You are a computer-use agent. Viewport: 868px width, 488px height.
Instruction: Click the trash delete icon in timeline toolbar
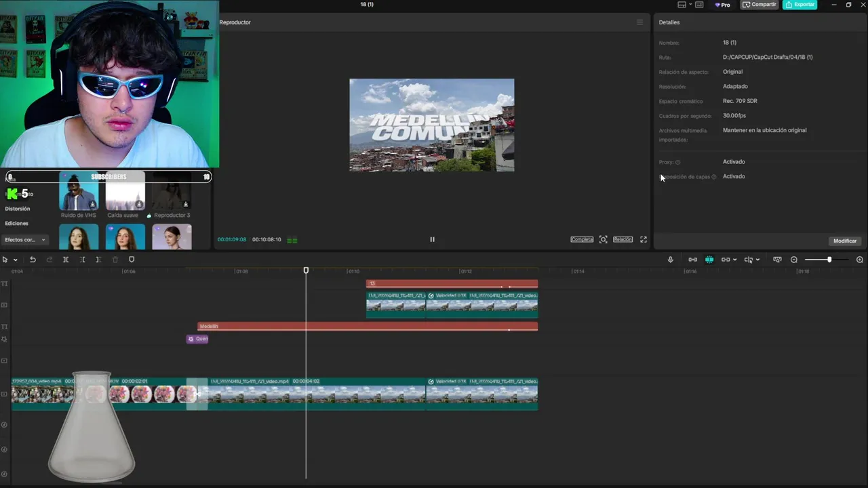[115, 260]
